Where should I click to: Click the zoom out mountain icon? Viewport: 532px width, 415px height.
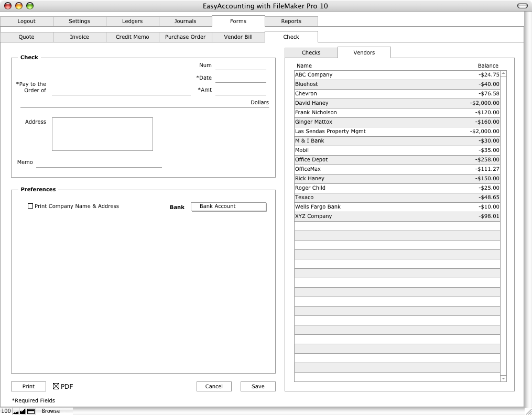[x=16, y=411]
